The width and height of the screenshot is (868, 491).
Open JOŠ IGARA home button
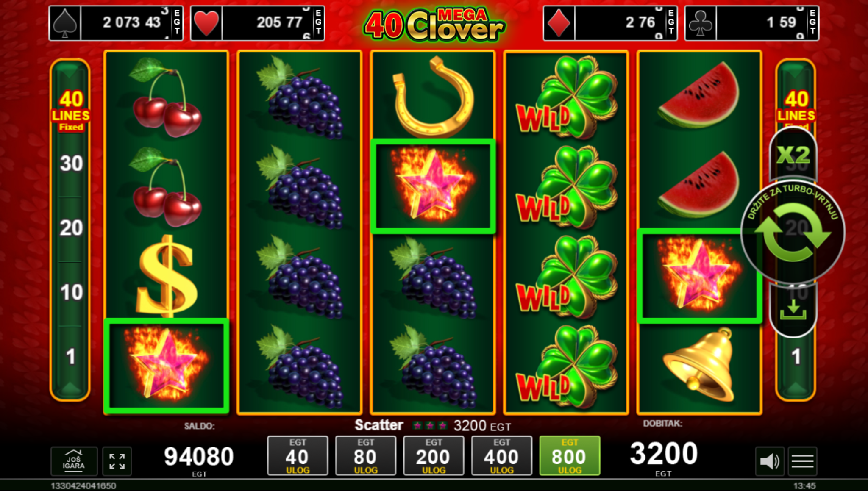pos(74,461)
